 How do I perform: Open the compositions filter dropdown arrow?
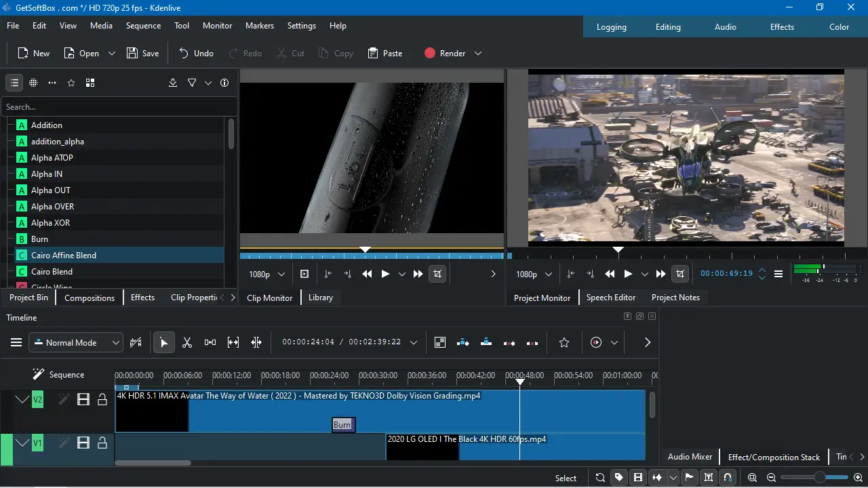point(208,83)
